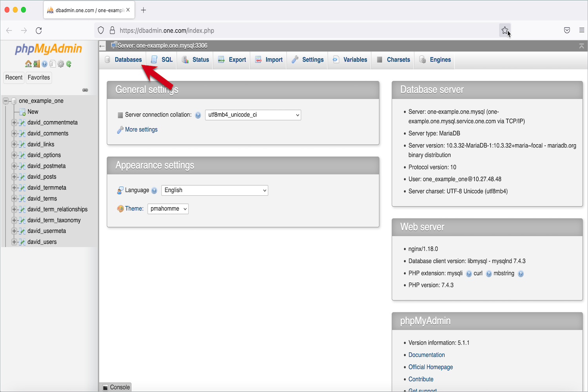Click the table icon beside david_users

[x=22, y=242]
